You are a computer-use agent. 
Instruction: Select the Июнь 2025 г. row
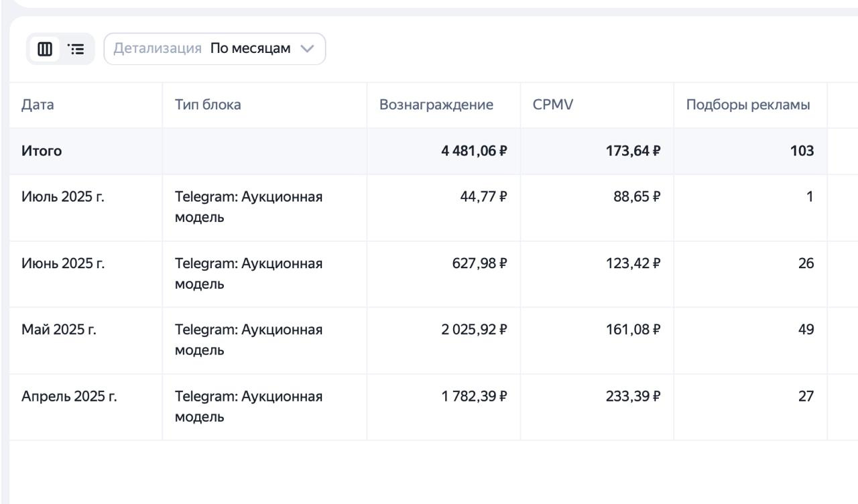pos(63,263)
